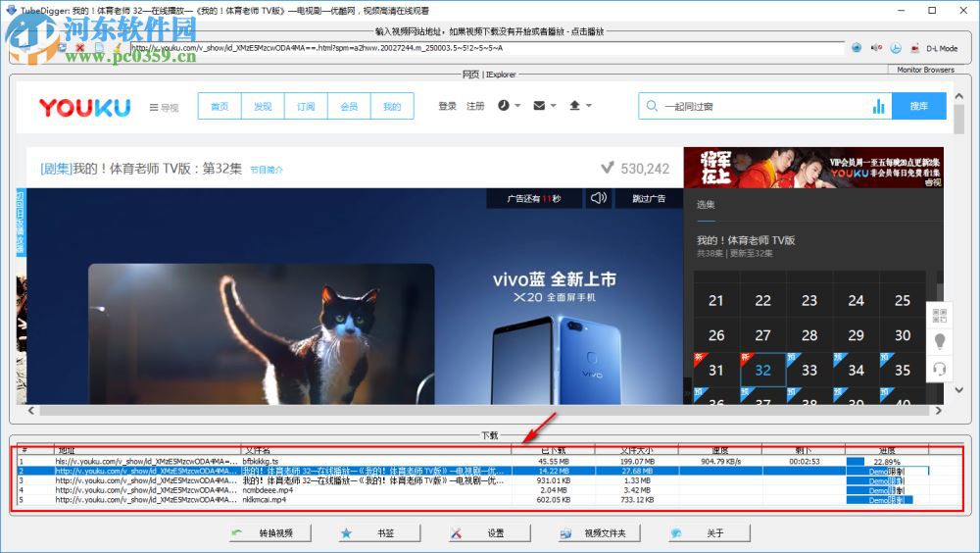Select episode 31
Screen dimensions: 980x553
click(x=716, y=370)
